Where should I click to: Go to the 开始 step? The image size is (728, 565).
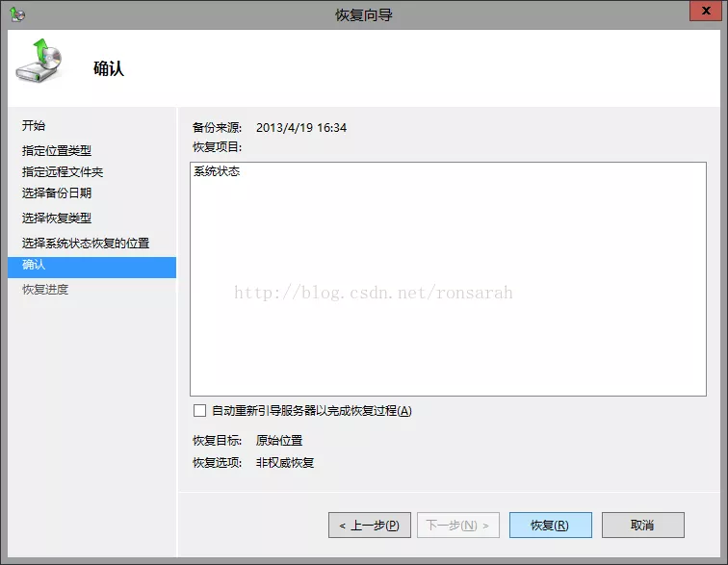coord(34,126)
